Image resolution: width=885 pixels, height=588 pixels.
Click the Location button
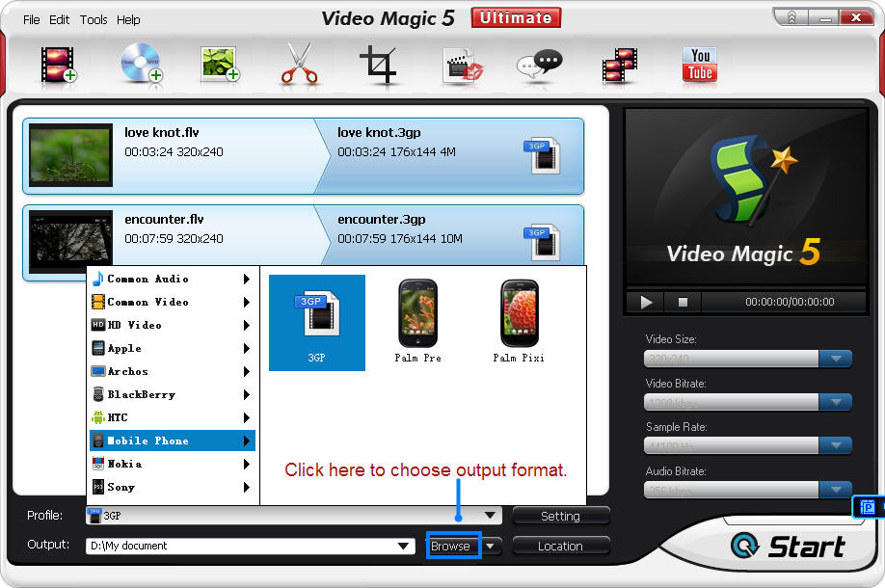pos(560,547)
